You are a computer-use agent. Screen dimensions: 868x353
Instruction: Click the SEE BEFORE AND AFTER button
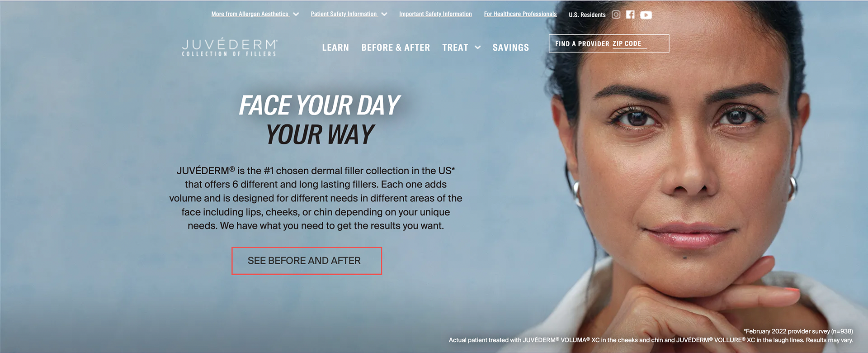pyautogui.click(x=307, y=261)
